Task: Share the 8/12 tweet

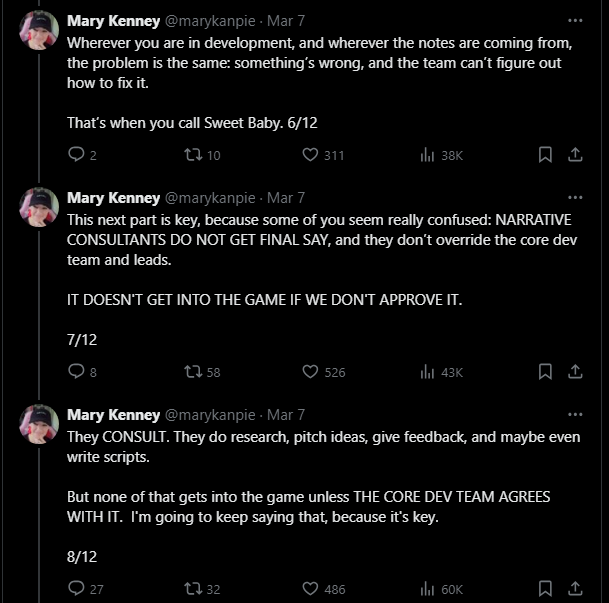Action: pyautogui.click(x=575, y=589)
